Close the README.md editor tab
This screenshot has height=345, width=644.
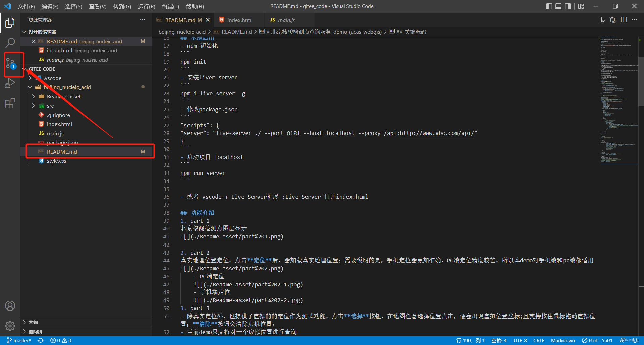pos(208,20)
